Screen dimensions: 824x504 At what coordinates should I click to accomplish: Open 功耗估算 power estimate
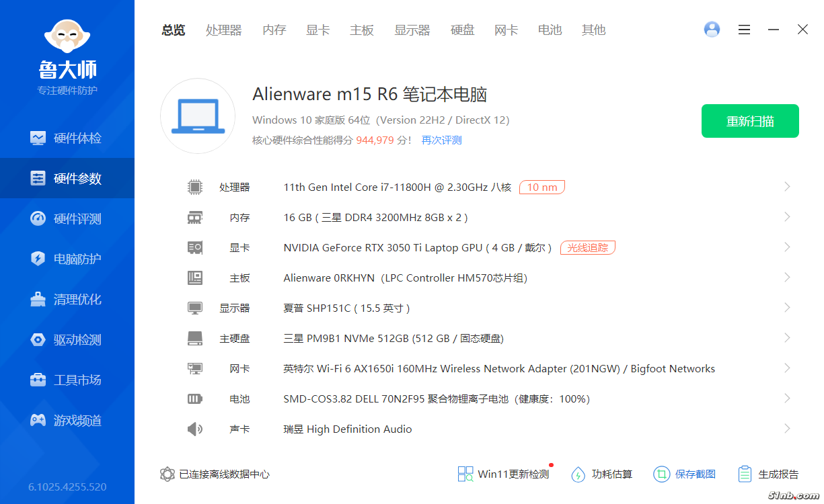(x=602, y=474)
